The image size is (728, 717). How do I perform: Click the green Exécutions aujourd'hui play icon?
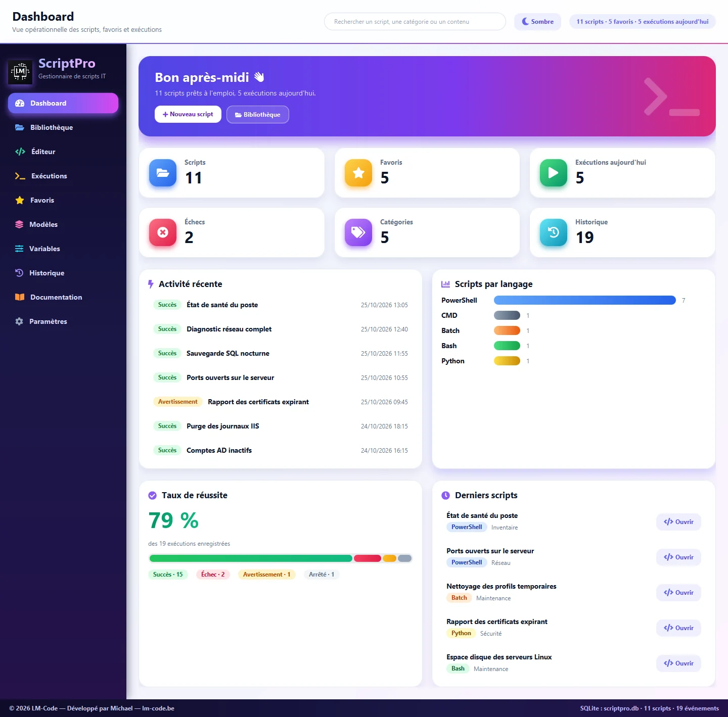[x=554, y=173]
